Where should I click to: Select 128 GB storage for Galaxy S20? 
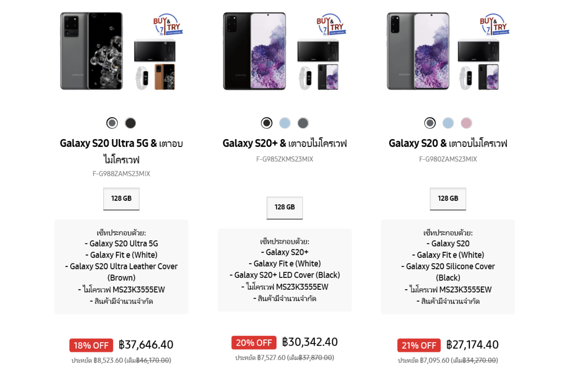coord(448,199)
